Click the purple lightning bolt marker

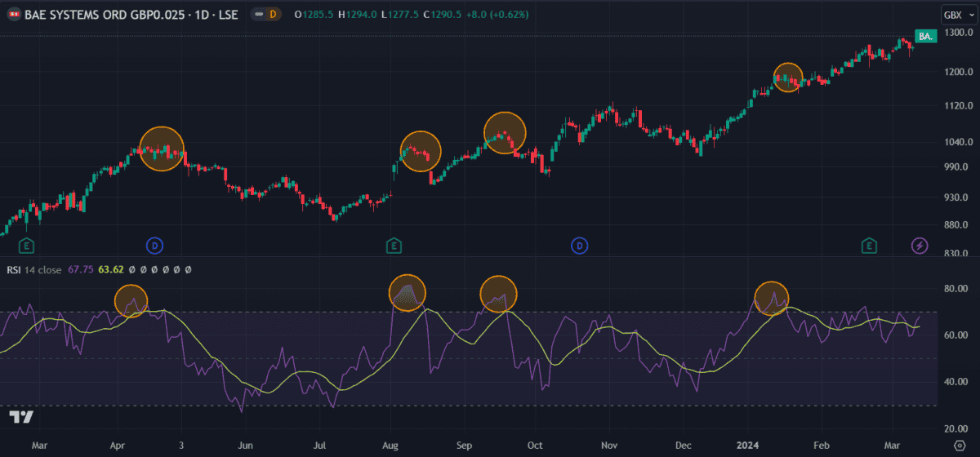[920, 245]
